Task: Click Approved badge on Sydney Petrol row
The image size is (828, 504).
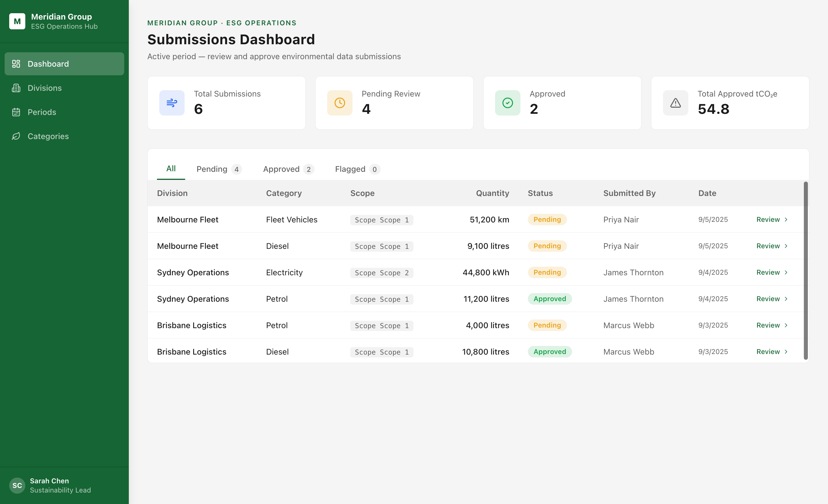Action: 550,299
